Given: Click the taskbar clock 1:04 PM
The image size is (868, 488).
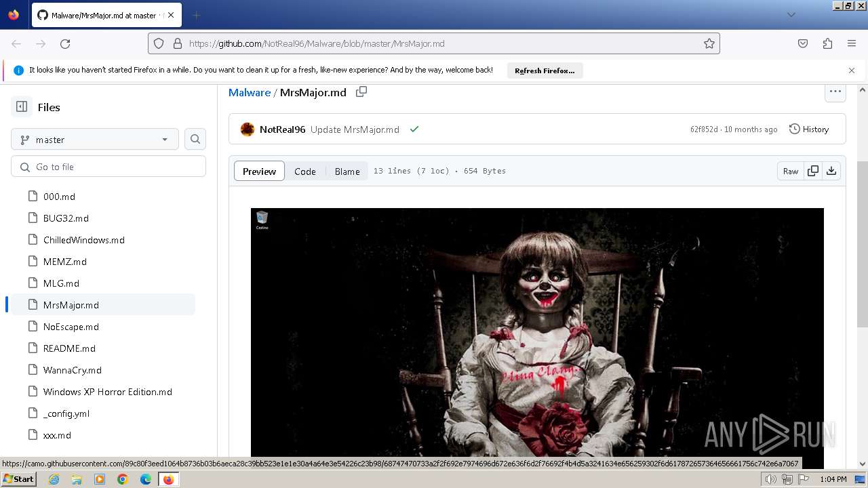Looking at the screenshot, I should click(833, 479).
